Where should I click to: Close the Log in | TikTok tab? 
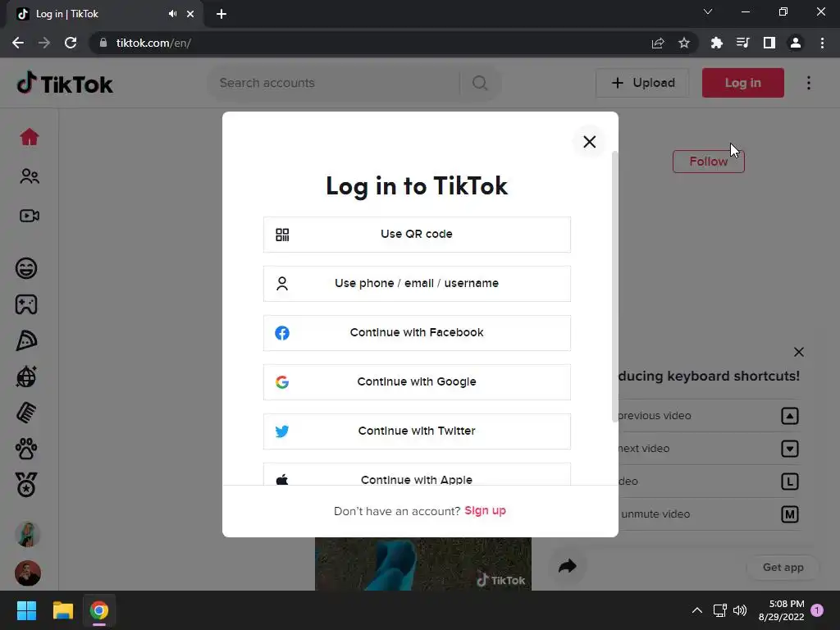click(190, 14)
